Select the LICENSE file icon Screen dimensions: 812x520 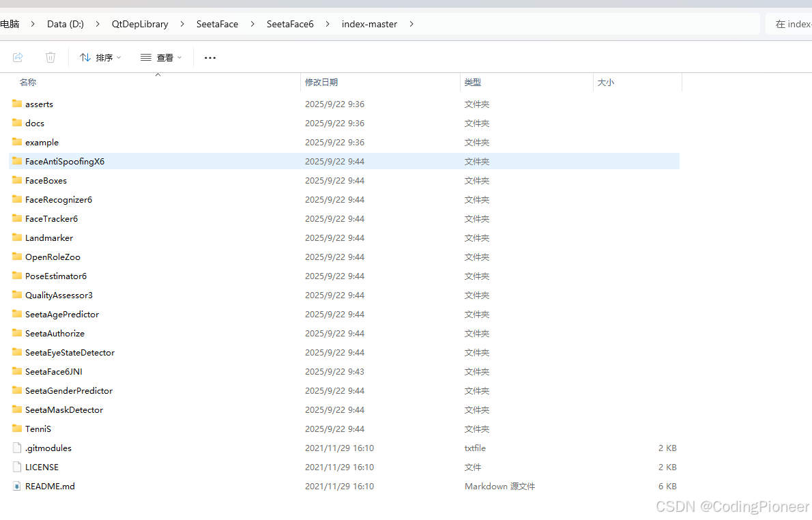[17, 467]
